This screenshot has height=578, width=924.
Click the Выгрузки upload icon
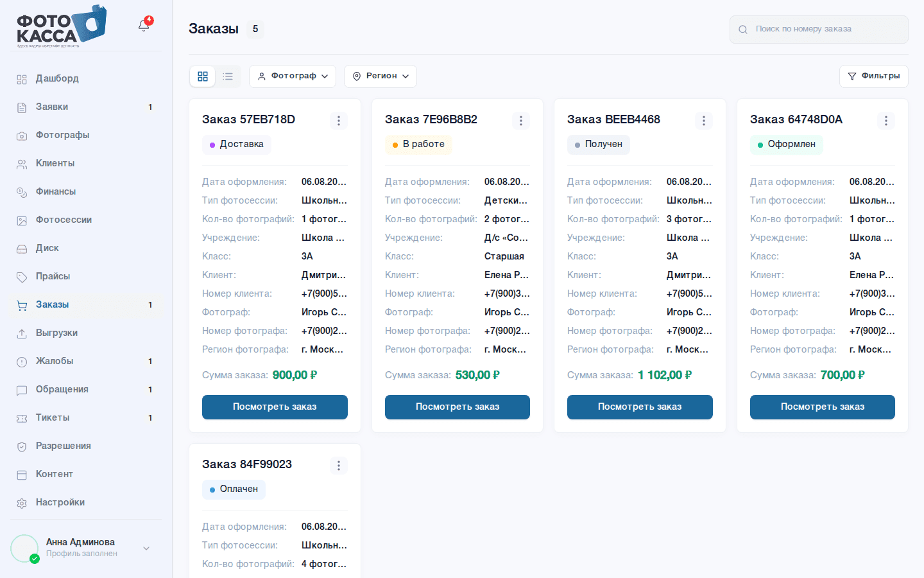tap(22, 333)
